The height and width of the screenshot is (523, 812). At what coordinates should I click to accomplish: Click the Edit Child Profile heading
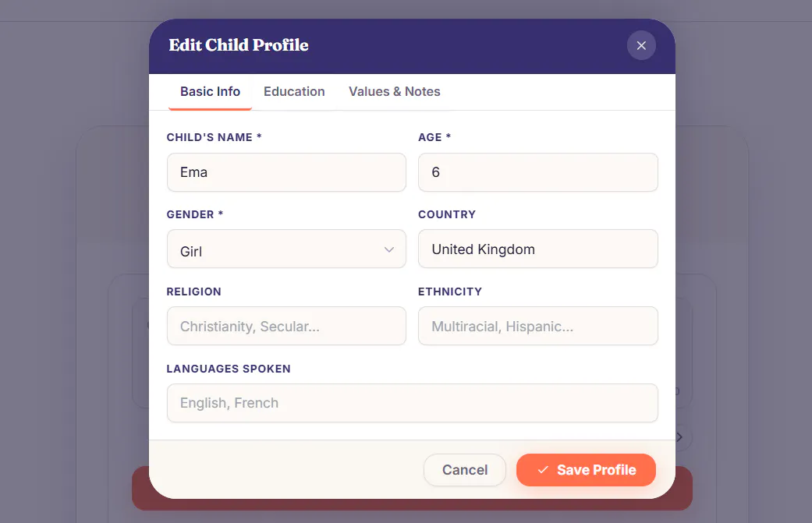(x=239, y=45)
